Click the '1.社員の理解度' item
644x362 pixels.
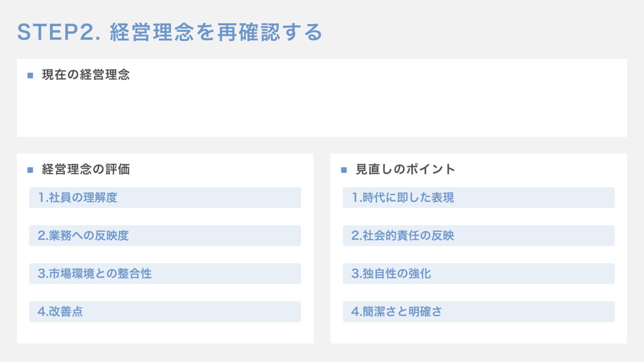point(165,198)
